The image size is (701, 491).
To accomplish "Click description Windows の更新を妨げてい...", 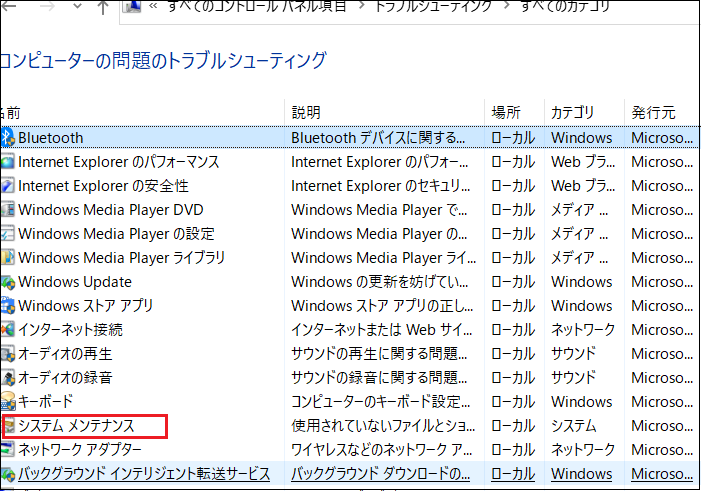I will (380, 282).
